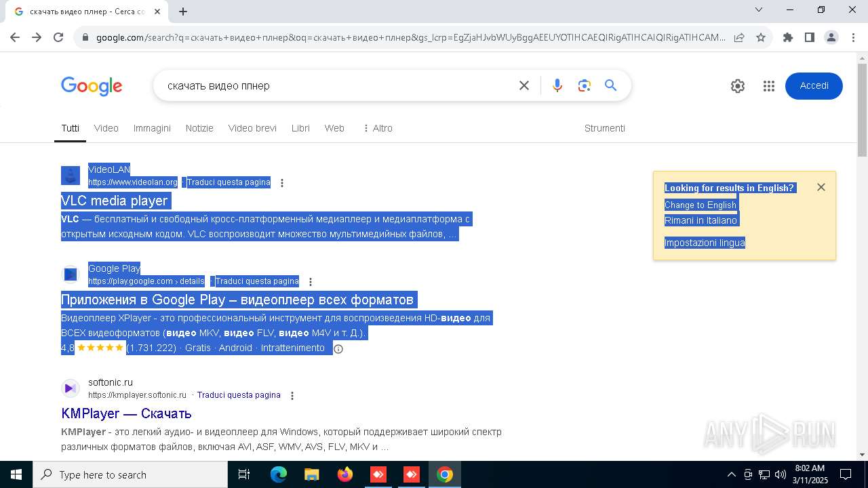Open the Chrome extensions puzzle icon
This screenshot has width=868, height=488.
(788, 37)
